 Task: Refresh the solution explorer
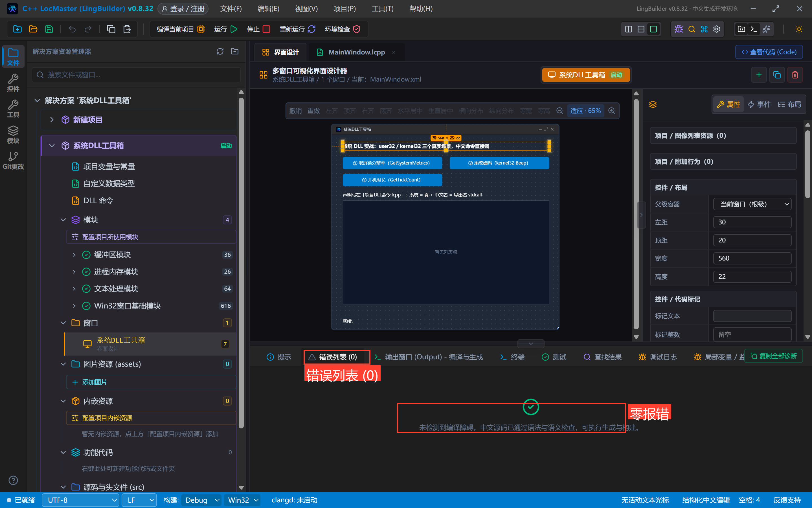point(220,51)
